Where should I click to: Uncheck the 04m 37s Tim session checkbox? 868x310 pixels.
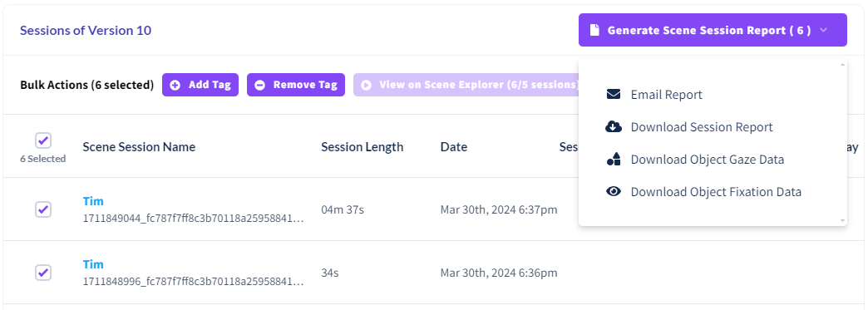(43, 209)
